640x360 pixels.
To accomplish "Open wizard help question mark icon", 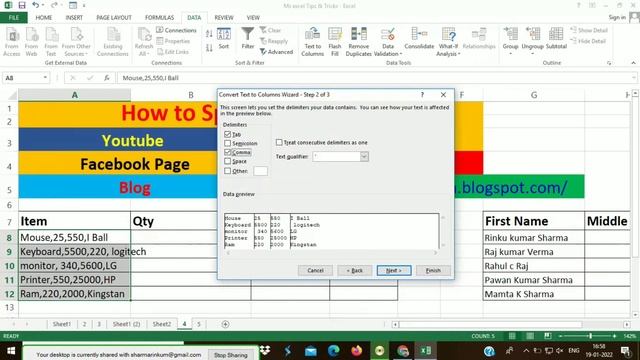I will [x=422, y=95].
